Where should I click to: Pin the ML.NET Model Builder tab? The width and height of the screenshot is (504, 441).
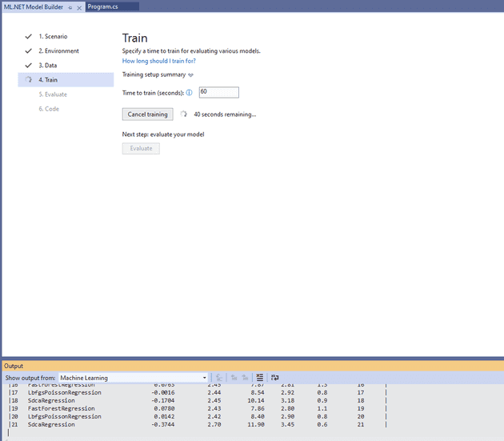[x=70, y=7]
